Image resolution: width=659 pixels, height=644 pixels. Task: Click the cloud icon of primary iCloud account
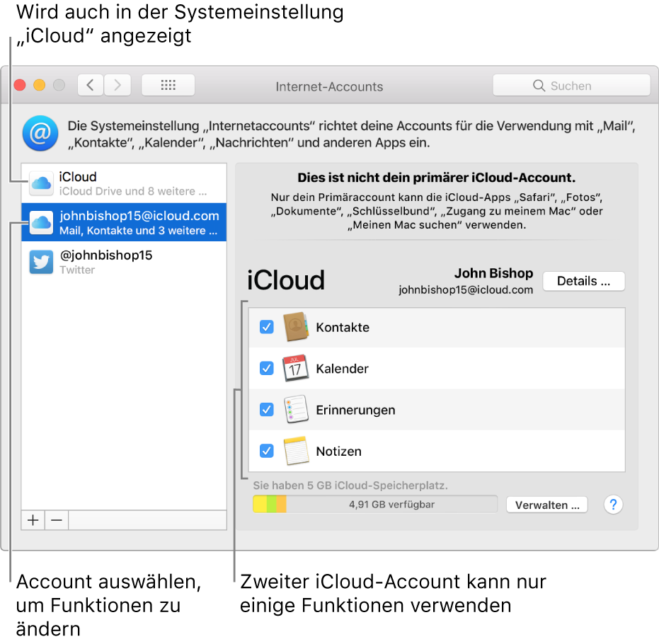click(41, 183)
